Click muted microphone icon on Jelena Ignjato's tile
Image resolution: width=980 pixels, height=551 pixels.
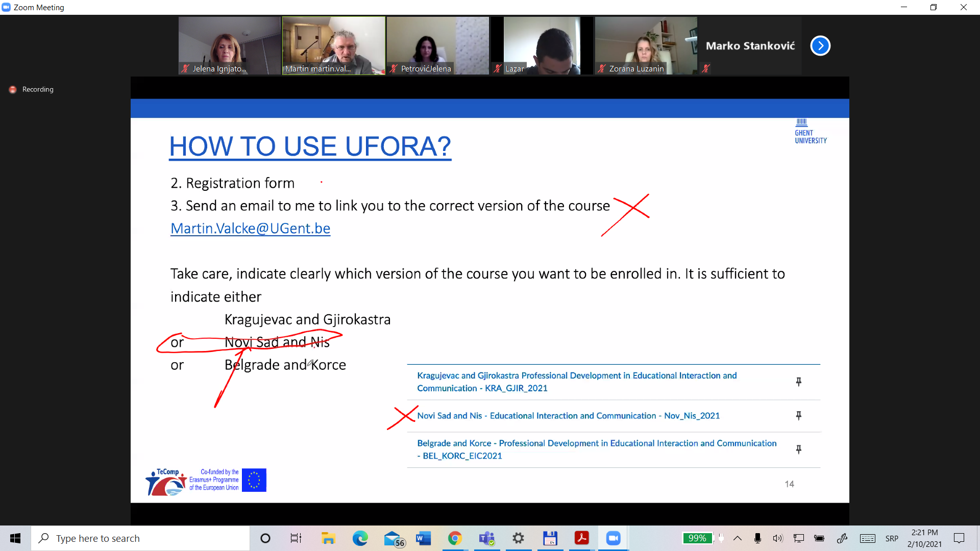[185, 68]
